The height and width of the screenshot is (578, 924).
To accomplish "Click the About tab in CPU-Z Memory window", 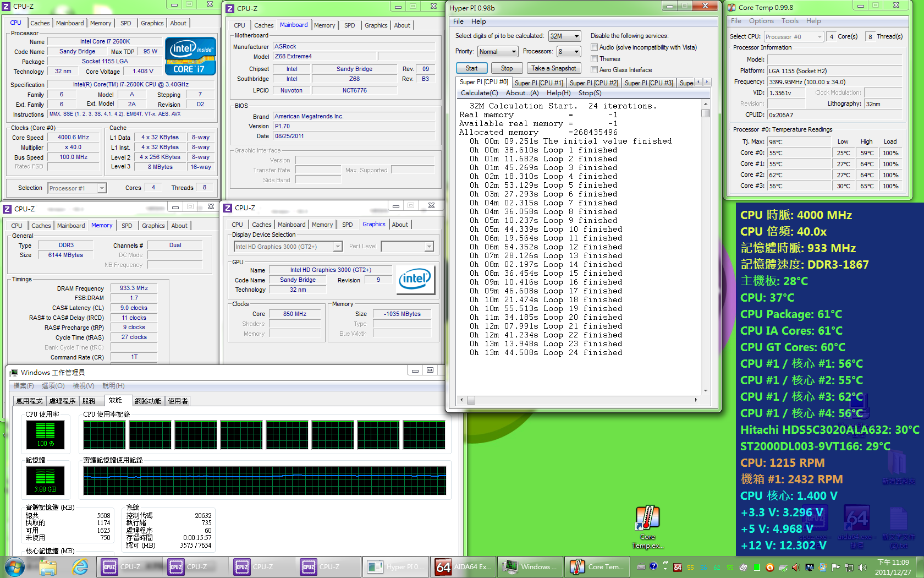I will [x=179, y=226].
